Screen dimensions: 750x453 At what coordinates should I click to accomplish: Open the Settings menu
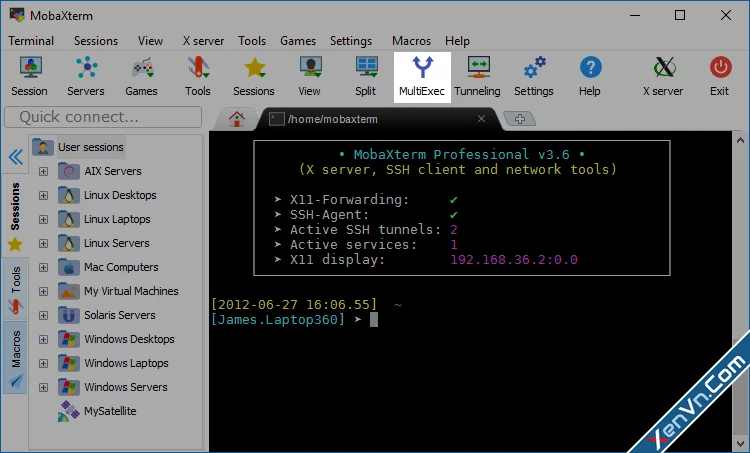click(x=351, y=41)
